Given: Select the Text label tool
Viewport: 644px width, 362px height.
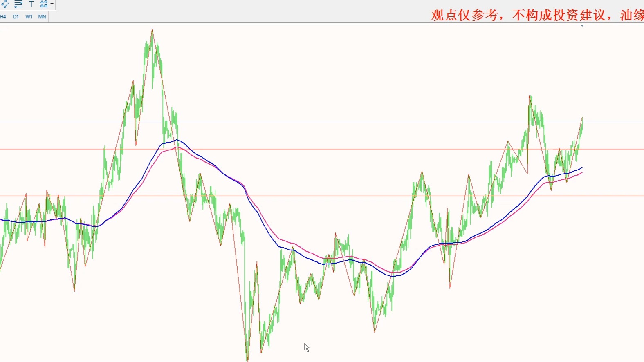Looking at the screenshot, I should click(31, 4).
